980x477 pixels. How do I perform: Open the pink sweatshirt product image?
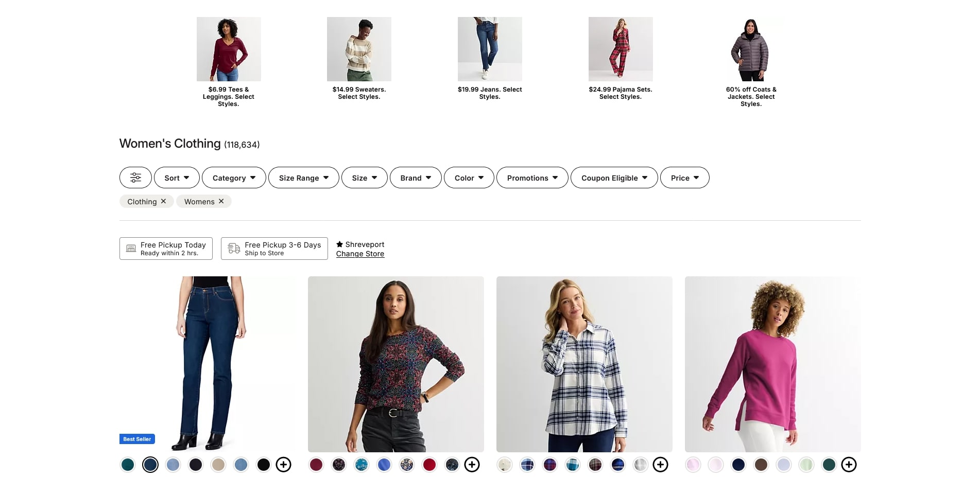(772, 364)
